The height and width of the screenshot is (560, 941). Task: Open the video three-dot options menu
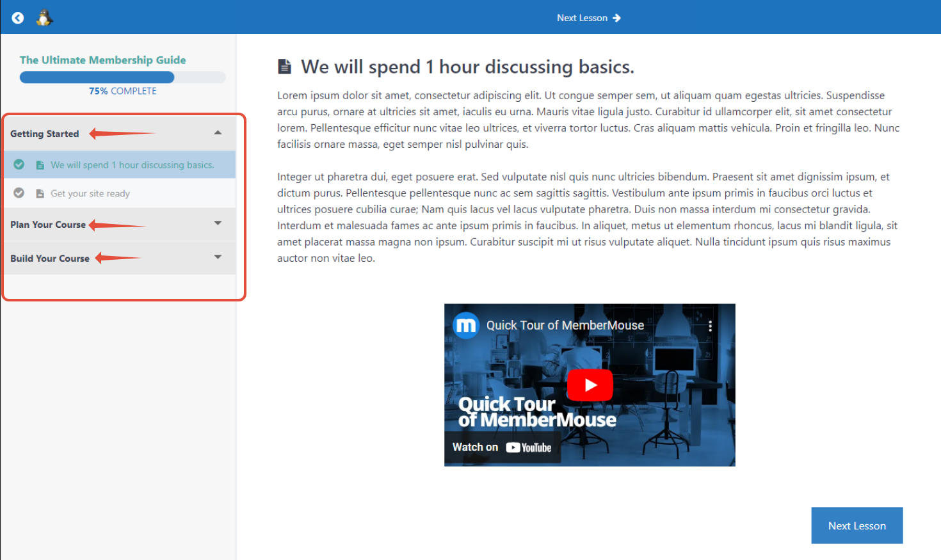click(x=710, y=326)
